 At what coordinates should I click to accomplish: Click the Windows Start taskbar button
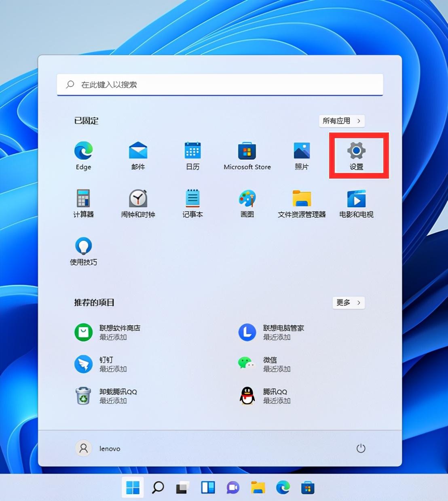[x=133, y=488]
